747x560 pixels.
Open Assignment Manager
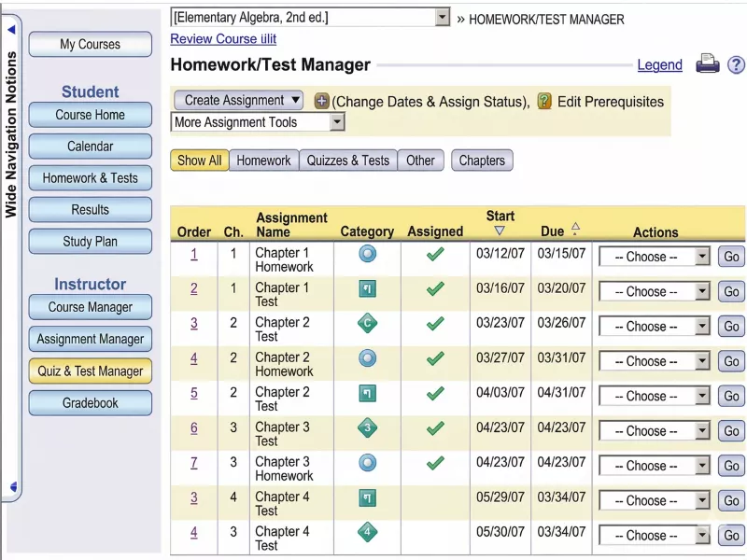[90, 339]
